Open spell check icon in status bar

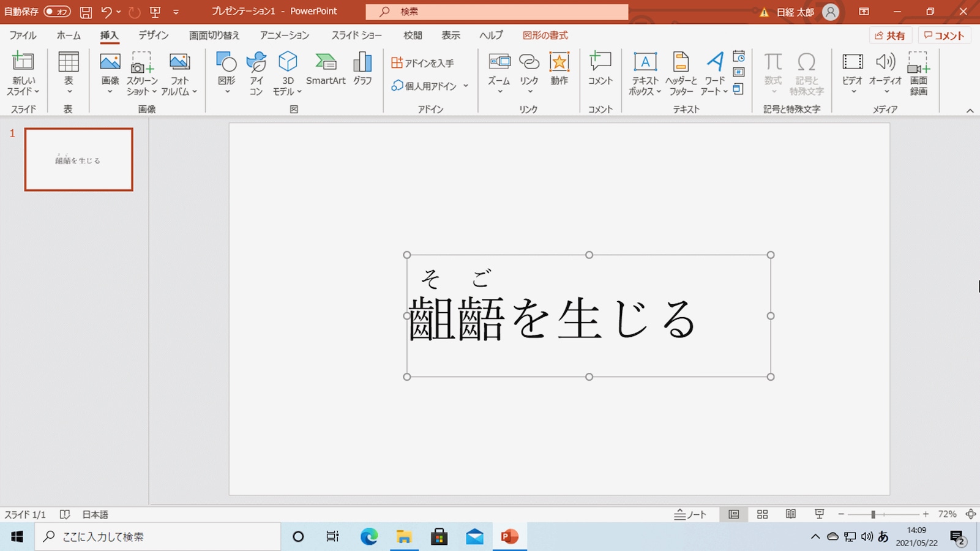click(x=65, y=514)
